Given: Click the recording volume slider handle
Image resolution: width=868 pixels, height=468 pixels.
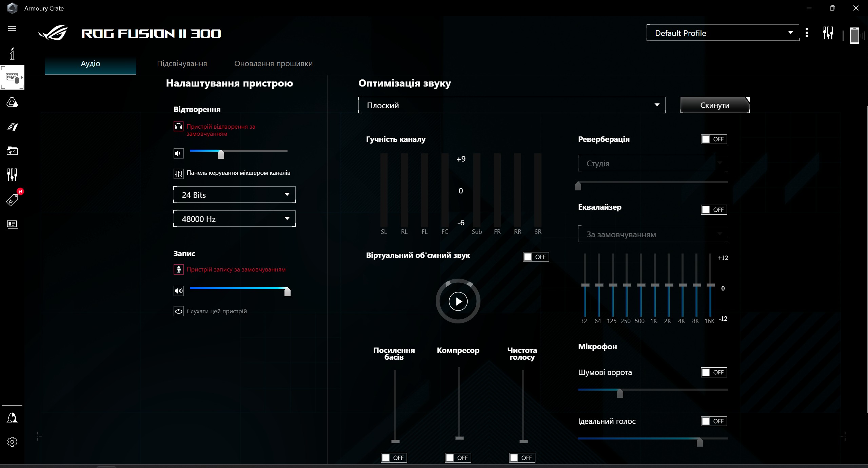Looking at the screenshot, I should (288, 292).
